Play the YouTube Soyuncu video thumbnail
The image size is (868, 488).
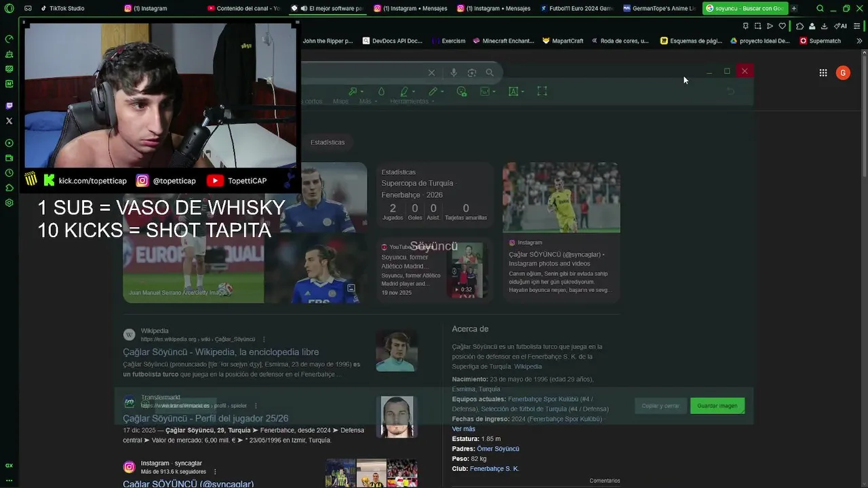[468, 270]
